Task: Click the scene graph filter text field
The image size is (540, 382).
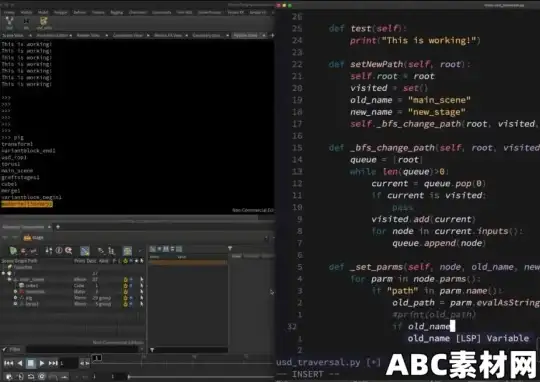Action: point(82,349)
